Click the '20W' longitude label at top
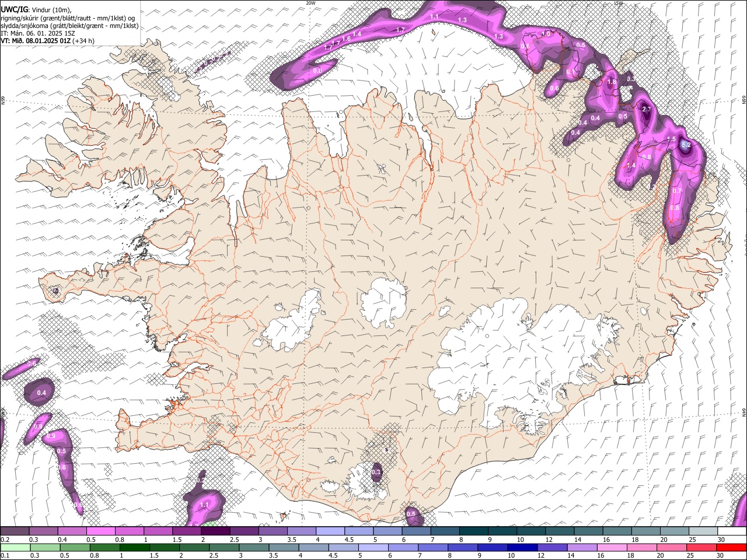 point(310,3)
